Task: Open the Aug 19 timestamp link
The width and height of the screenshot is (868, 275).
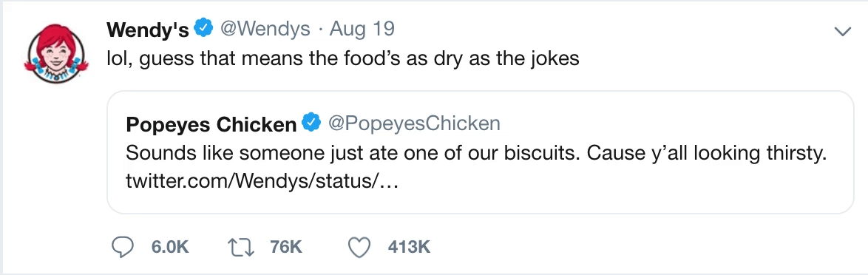Action: pos(362,30)
